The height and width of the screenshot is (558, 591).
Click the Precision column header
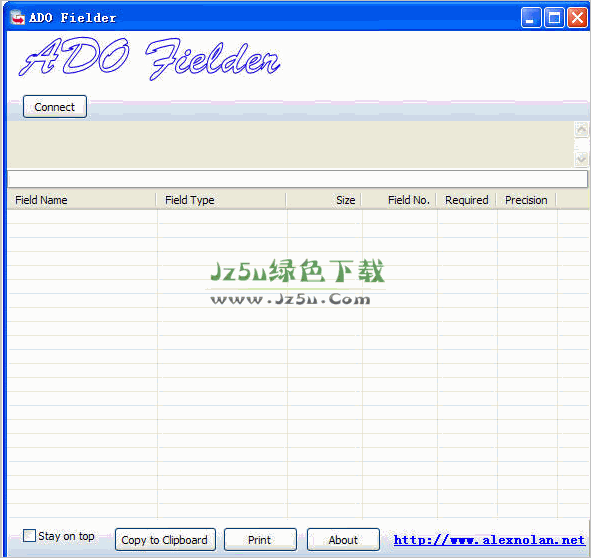[526, 200]
